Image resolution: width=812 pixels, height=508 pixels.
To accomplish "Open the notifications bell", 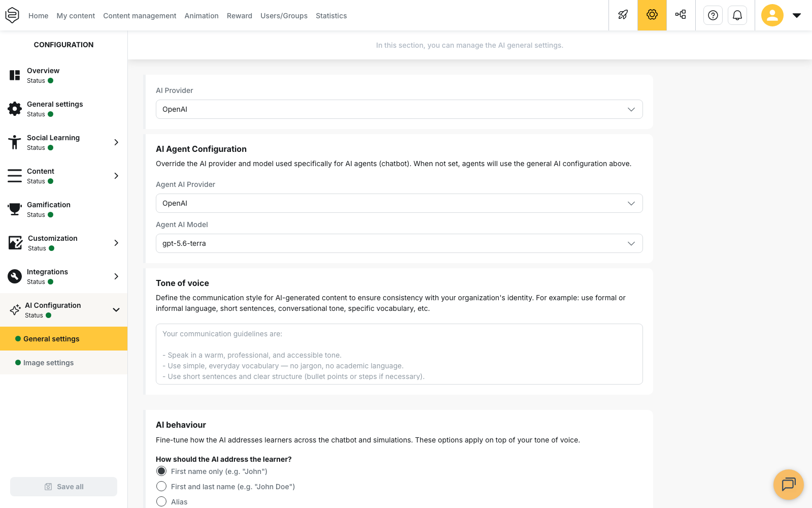I will coord(737,15).
